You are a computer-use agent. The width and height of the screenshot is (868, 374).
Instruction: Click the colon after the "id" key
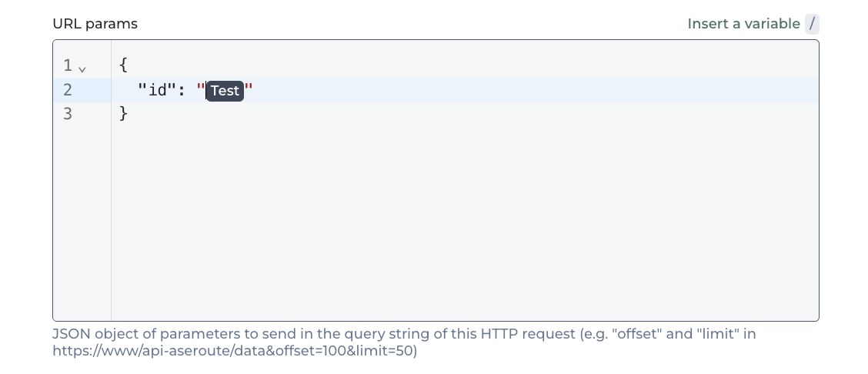[x=182, y=90]
